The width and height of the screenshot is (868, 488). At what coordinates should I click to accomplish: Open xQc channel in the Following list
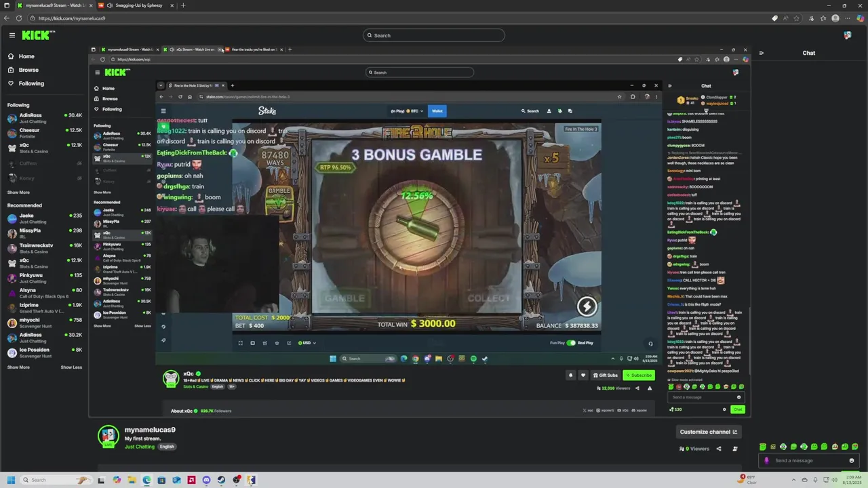44,148
